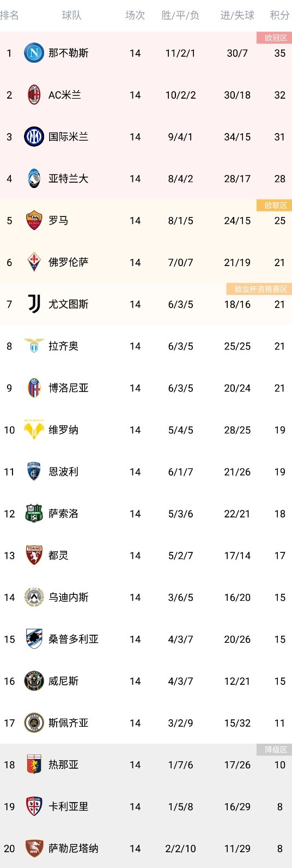Select the Inter Milan logo
Viewport: 292px width, 868px height.
tap(34, 137)
